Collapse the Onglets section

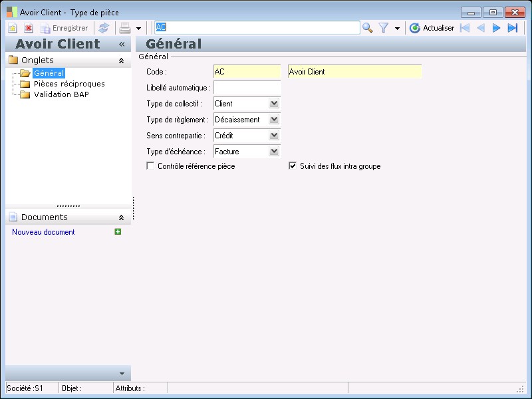point(121,61)
